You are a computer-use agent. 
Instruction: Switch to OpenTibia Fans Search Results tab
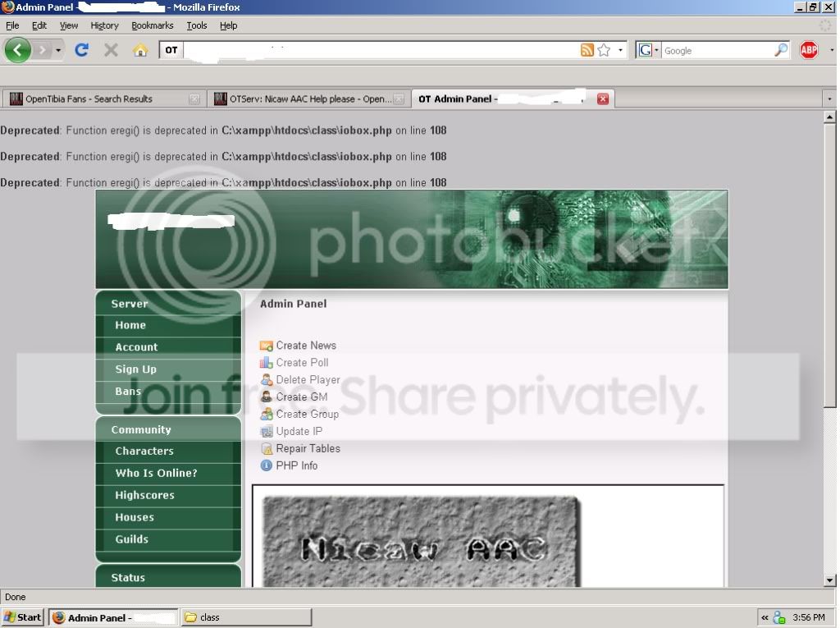[103, 99]
